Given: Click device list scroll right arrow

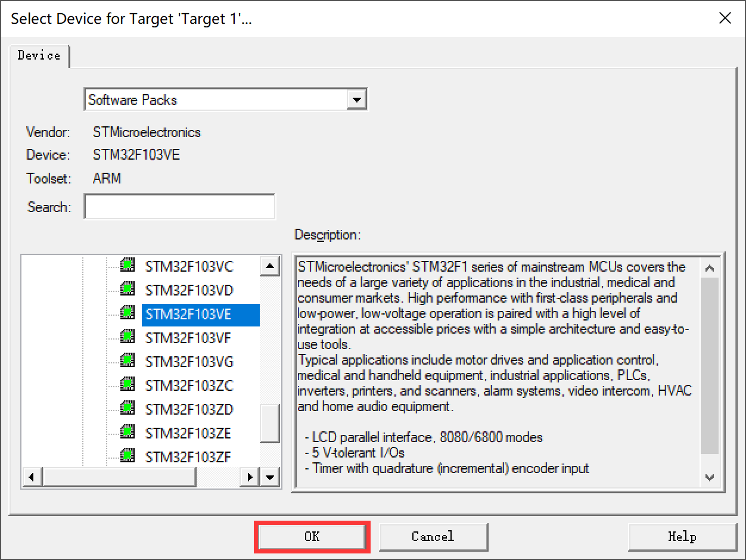Looking at the screenshot, I should pyautogui.click(x=250, y=477).
